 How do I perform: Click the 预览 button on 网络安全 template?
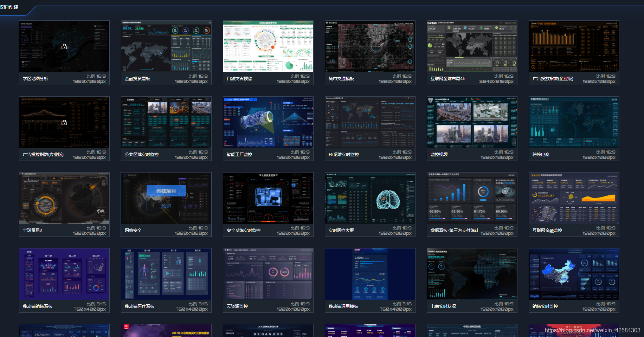[x=166, y=206]
